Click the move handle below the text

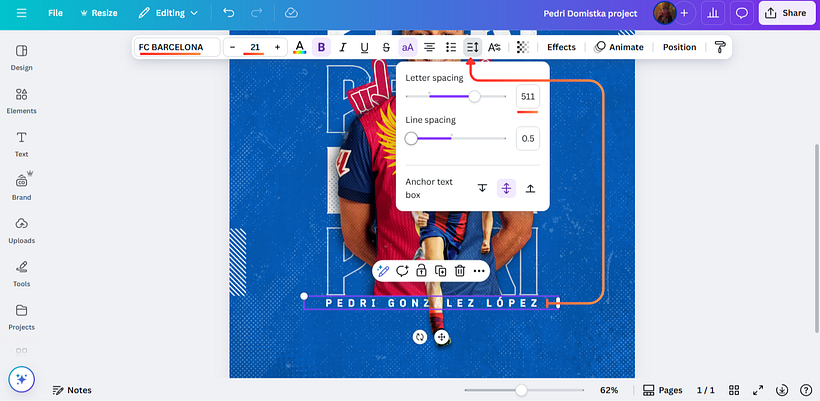441,337
